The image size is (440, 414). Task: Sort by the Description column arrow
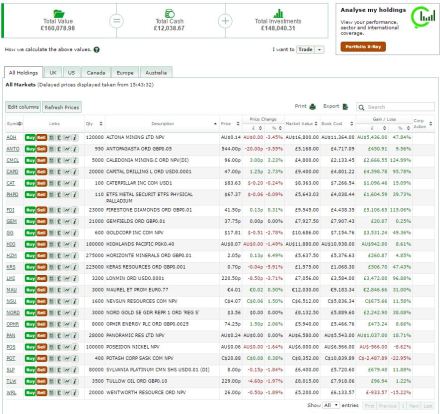click(215, 124)
